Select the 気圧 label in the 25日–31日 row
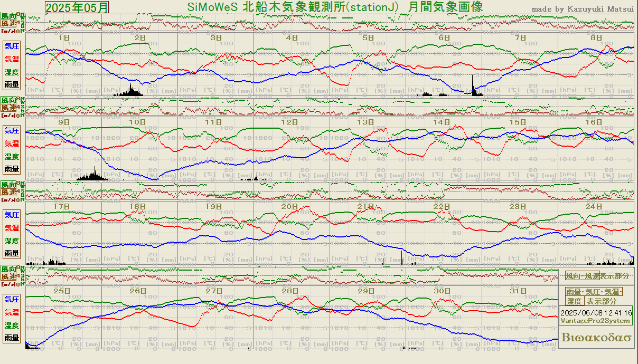638x364 pixels. point(12,299)
